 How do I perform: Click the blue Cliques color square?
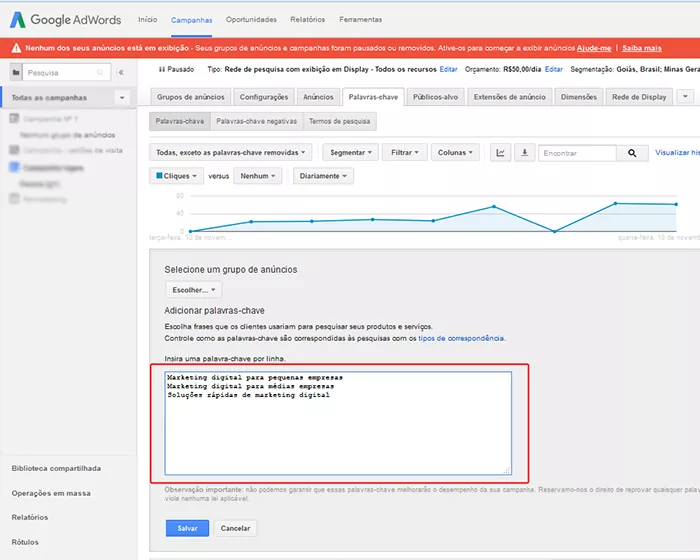pyautogui.click(x=159, y=176)
